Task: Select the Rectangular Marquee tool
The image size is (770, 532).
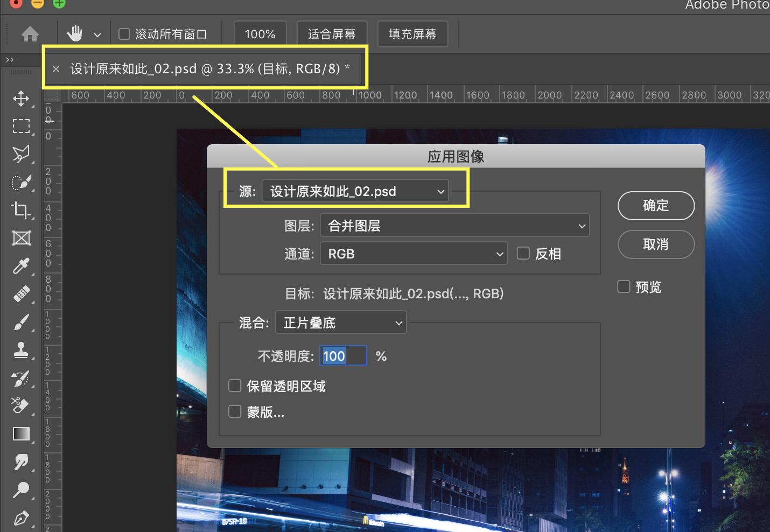Action: point(22,126)
